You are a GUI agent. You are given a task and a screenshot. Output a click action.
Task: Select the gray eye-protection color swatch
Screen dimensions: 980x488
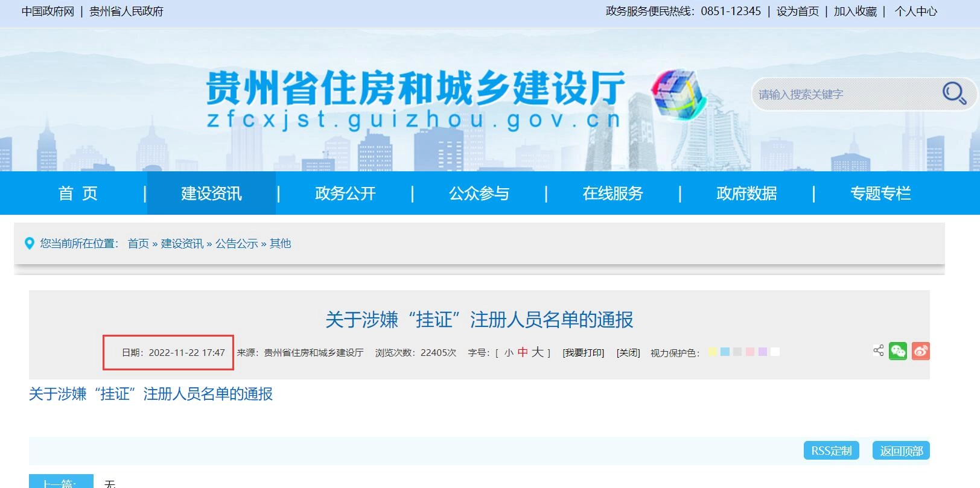point(737,352)
